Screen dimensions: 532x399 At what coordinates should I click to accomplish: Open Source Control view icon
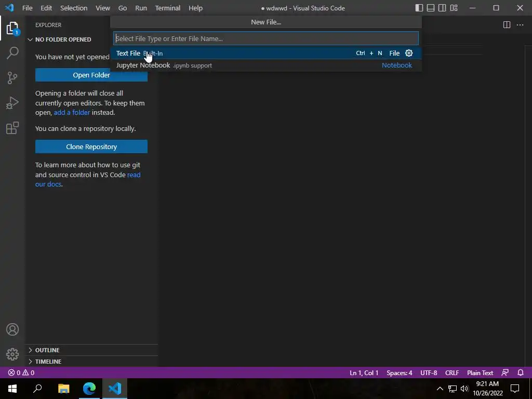click(12, 78)
